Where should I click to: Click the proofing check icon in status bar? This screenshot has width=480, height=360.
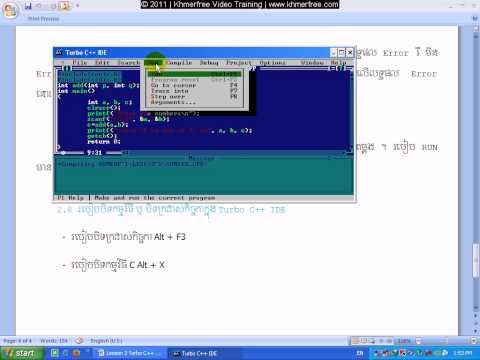pos(79,341)
